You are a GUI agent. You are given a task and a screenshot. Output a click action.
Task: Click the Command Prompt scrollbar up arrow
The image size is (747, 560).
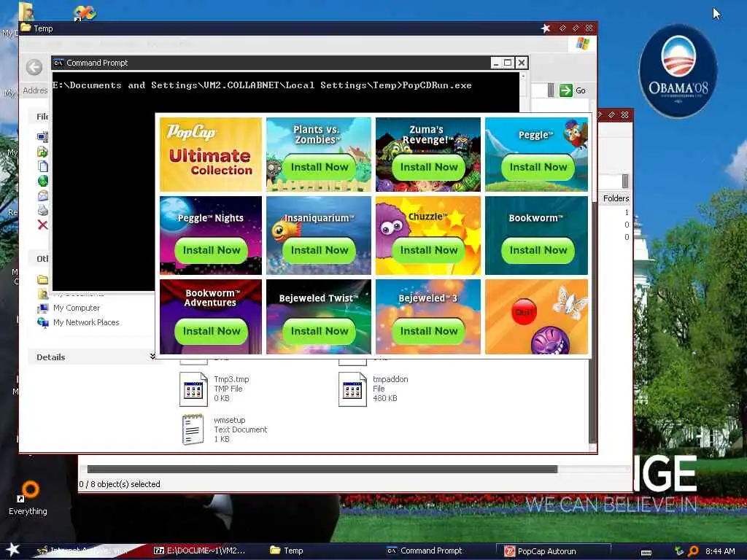pyautogui.click(x=523, y=76)
